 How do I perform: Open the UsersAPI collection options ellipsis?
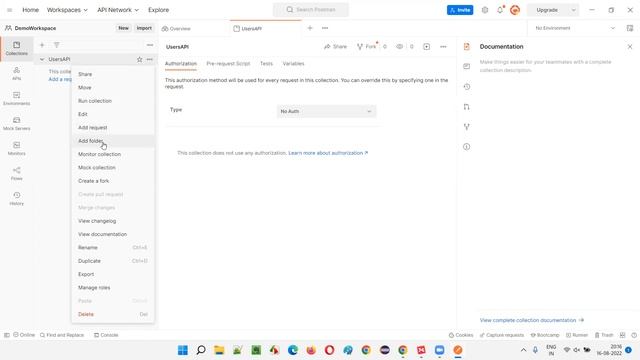[150, 59]
